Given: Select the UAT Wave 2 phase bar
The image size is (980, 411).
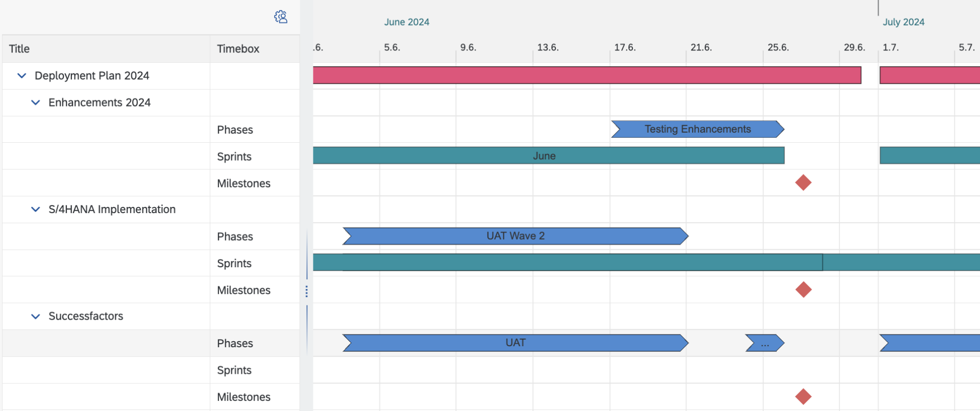Looking at the screenshot, I should pos(515,236).
